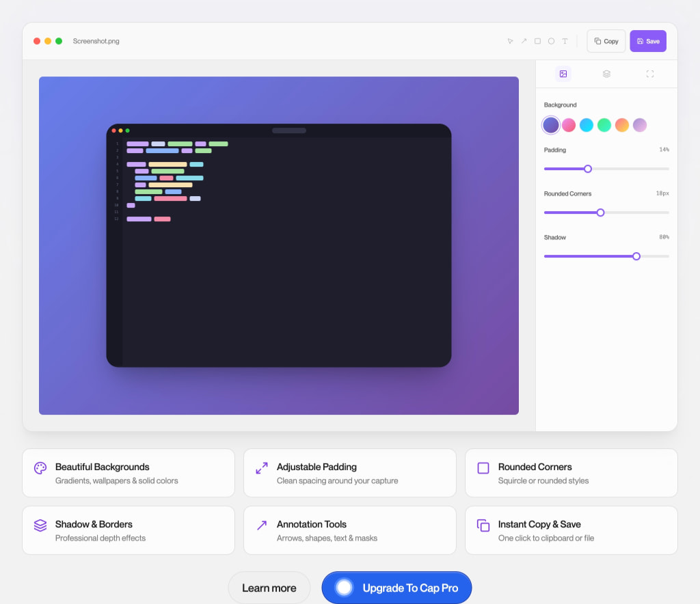Click the green maximize window dot

59,41
